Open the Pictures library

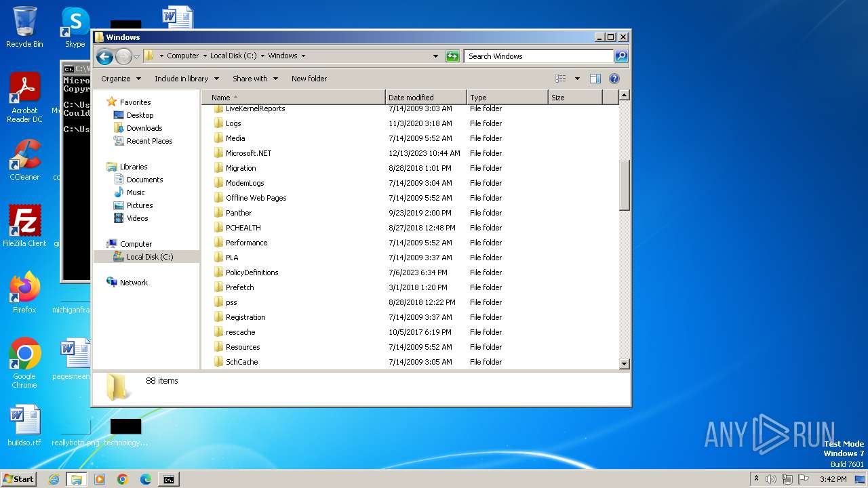click(x=140, y=205)
